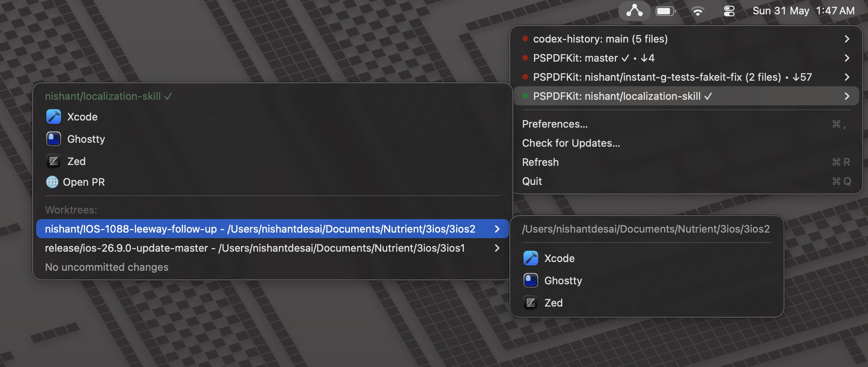Expand the IOS-1088-leeway-follow-up worktree chevron

click(497, 229)
